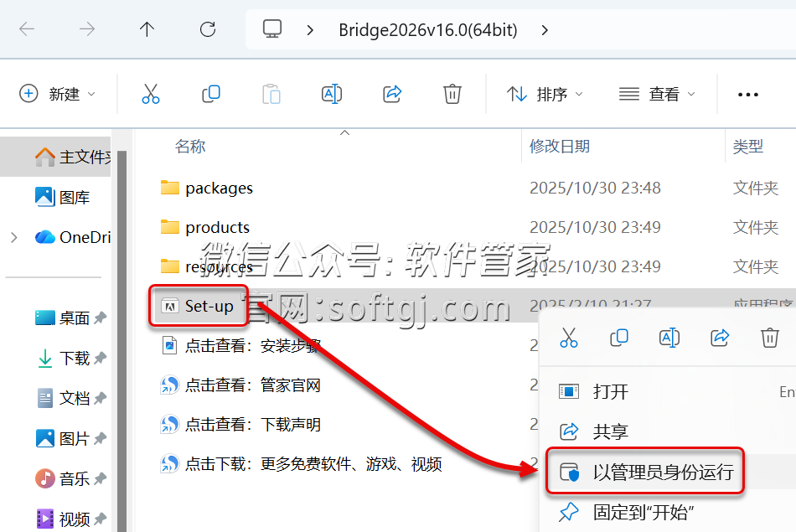Copy using the toolbar copy icon
Image resolution: width=796 pixels, height=532 pixels.
pyautogui.click(x=210, y=94)
